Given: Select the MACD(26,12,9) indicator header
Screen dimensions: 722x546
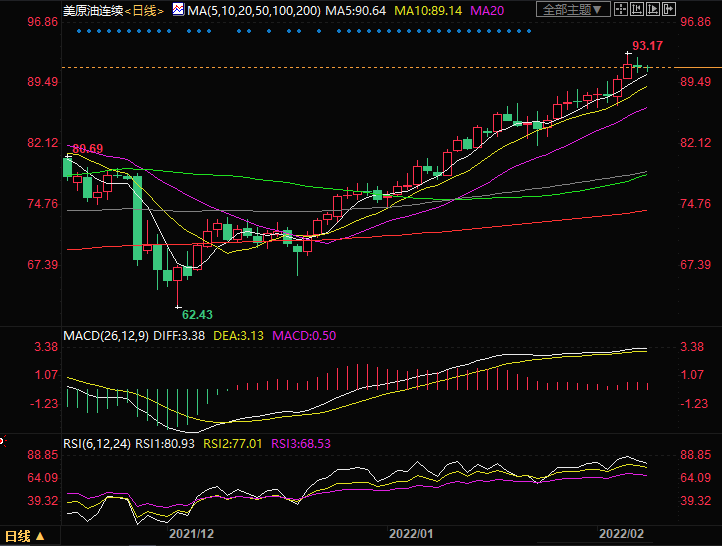Looking at the screenshot, I should point(105,336).
